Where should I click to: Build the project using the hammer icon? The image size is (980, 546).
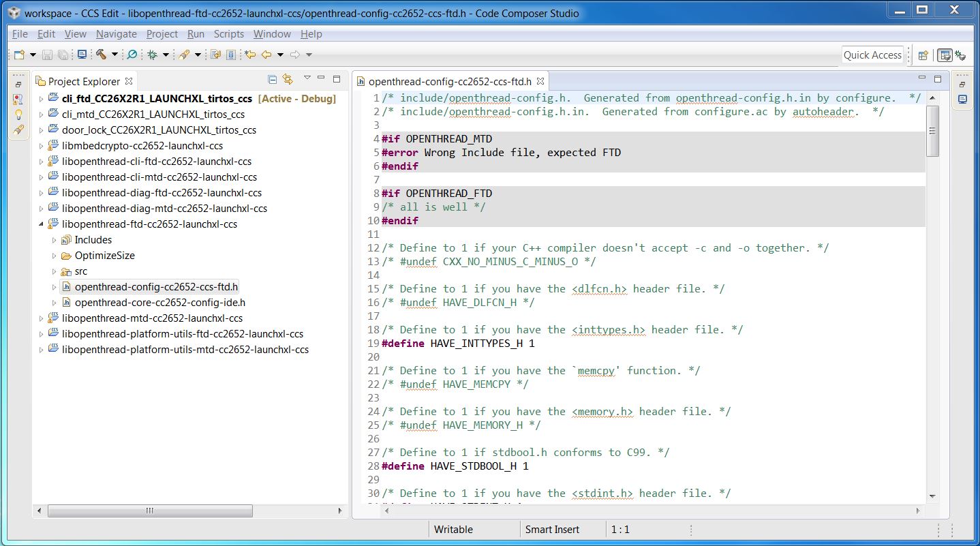[x=102, y=55]
